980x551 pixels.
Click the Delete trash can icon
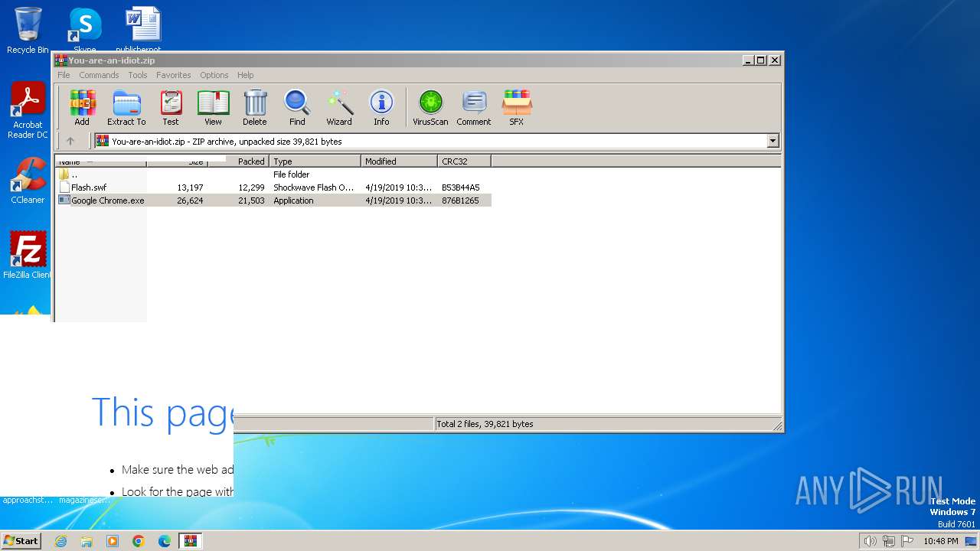click(x=255, y=107)
